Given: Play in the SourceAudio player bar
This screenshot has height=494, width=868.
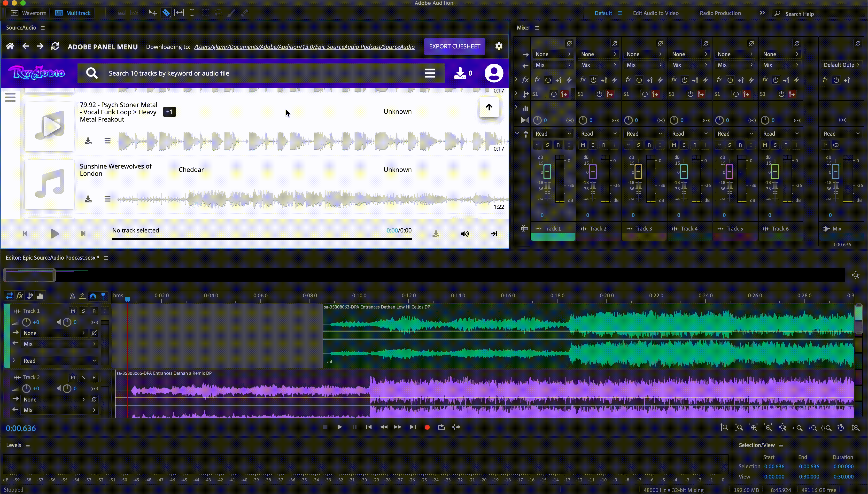Looking at the screenshot, I should 55,234.
